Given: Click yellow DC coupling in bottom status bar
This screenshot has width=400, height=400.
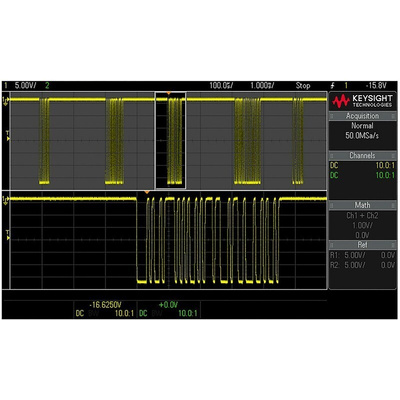Looking at the screenshot, I should (x=80, y=314).
